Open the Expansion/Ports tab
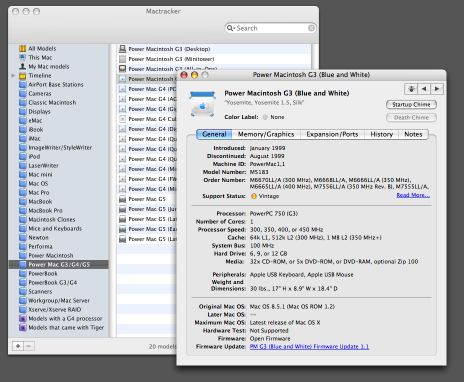Screen dimensions: 464x382 pos(332,134)
